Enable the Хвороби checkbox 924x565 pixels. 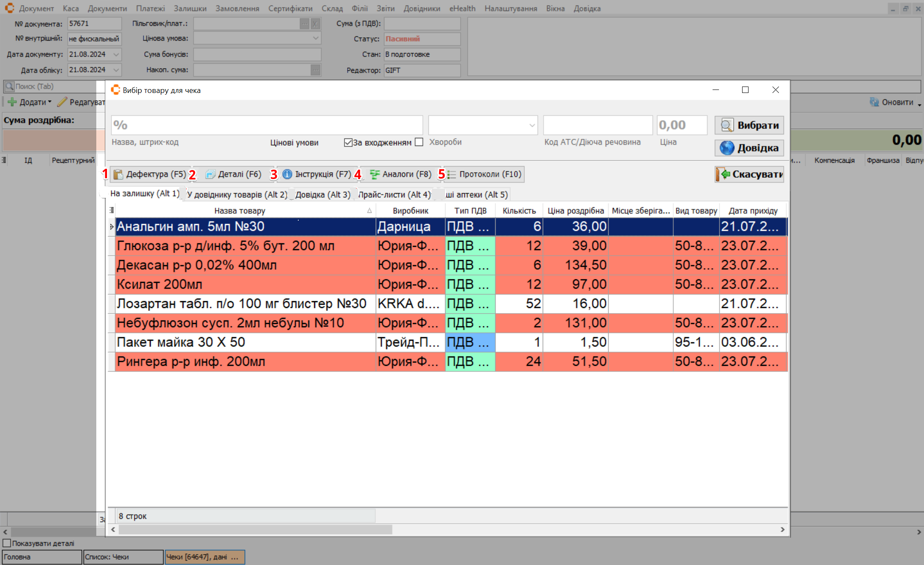point(419,142)
